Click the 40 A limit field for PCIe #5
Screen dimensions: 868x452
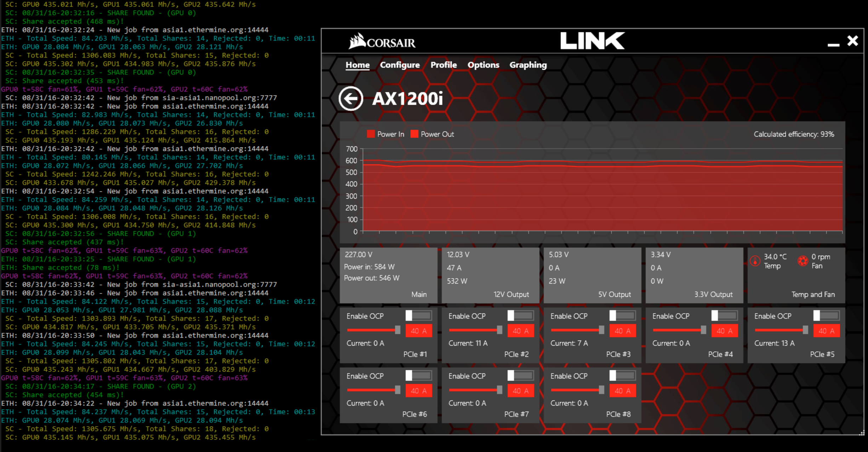click(x=827, y=331)
